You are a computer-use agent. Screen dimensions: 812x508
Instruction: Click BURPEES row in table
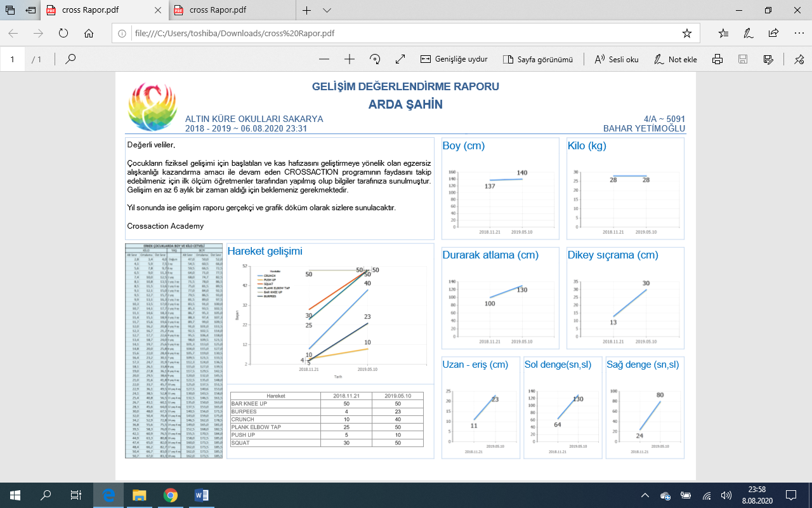(x=327, y=411)
